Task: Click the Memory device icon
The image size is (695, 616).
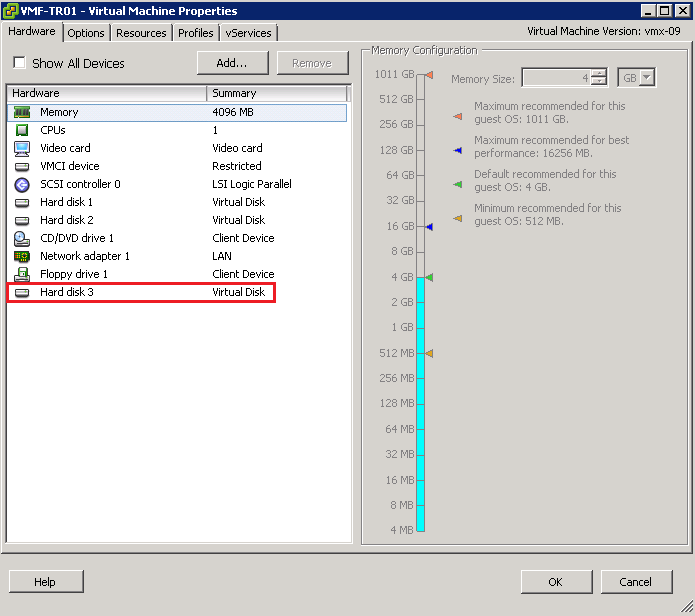Action: [x=22, y=113]
